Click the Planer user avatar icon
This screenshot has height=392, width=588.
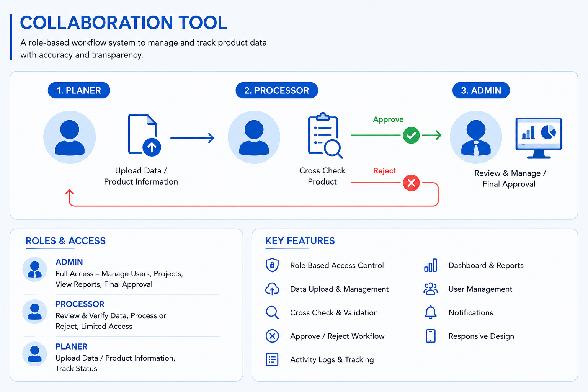tap(69, 137)
